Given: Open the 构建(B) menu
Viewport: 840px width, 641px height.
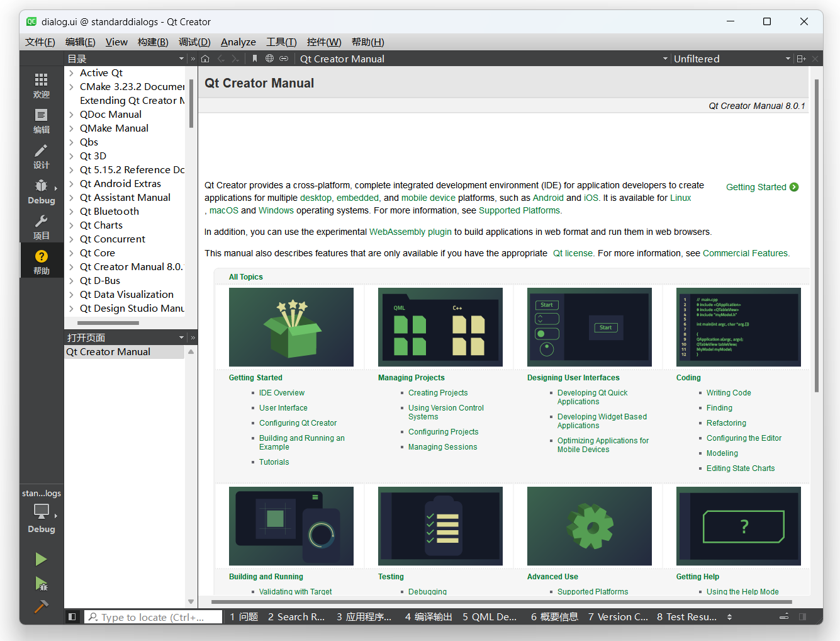Looking at the screenshot, I should [x=153, y=42].
